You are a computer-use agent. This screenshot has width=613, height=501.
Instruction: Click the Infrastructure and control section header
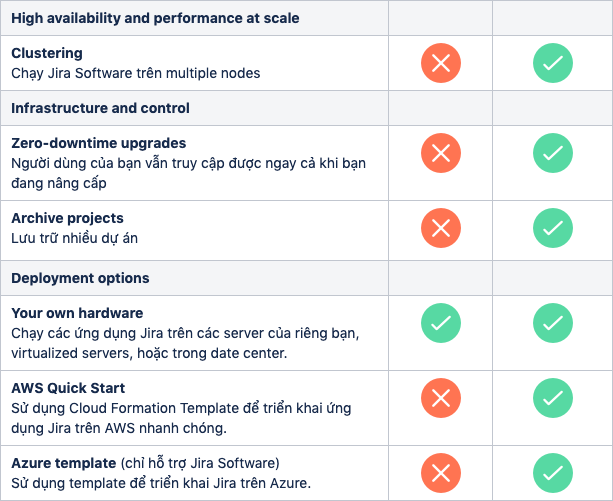(100, 108)
